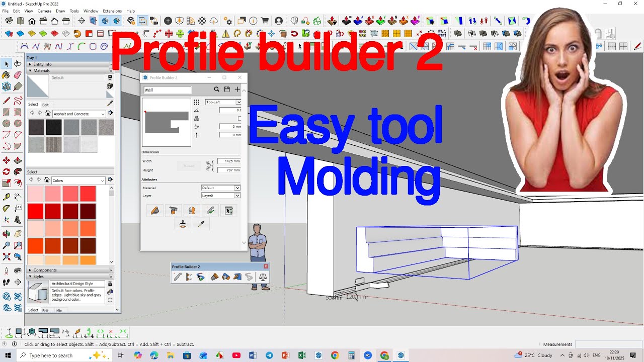Screen dimensions: 644x362
Task: Click the profile preview thumbnail
Action: 167,122
